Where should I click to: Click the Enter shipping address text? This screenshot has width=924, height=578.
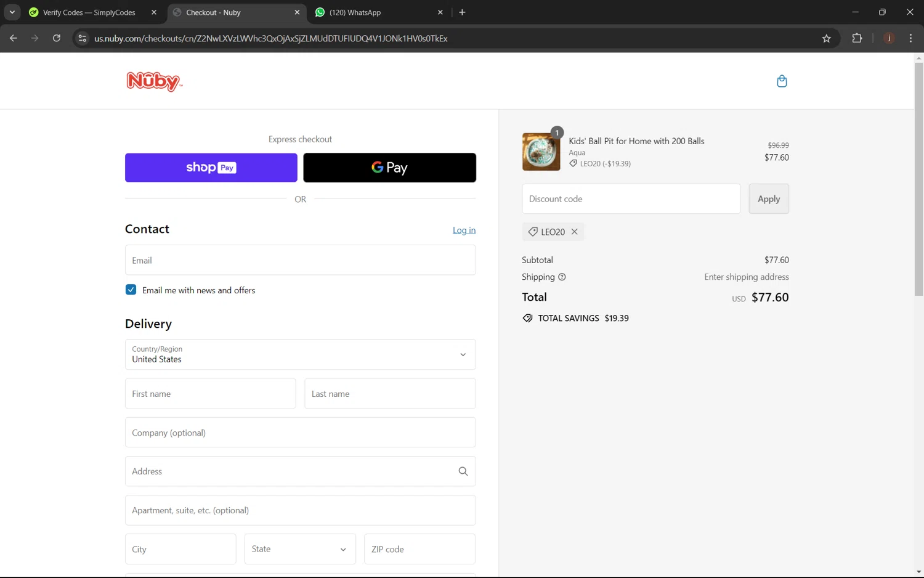[x=747, y=277]
